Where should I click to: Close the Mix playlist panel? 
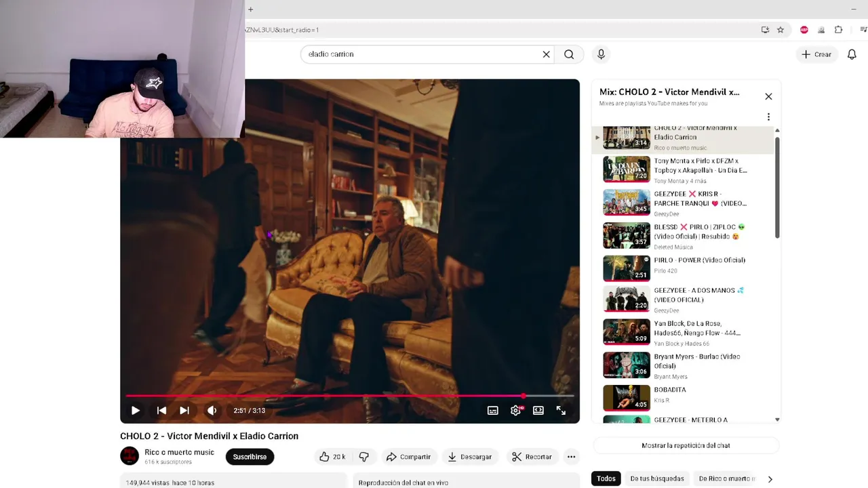coord(768,96)
